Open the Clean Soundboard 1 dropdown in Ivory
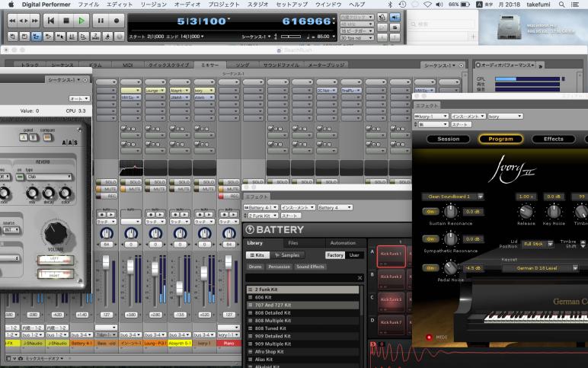Viewport: 588px width, 368px height. (x=452, y=197)
